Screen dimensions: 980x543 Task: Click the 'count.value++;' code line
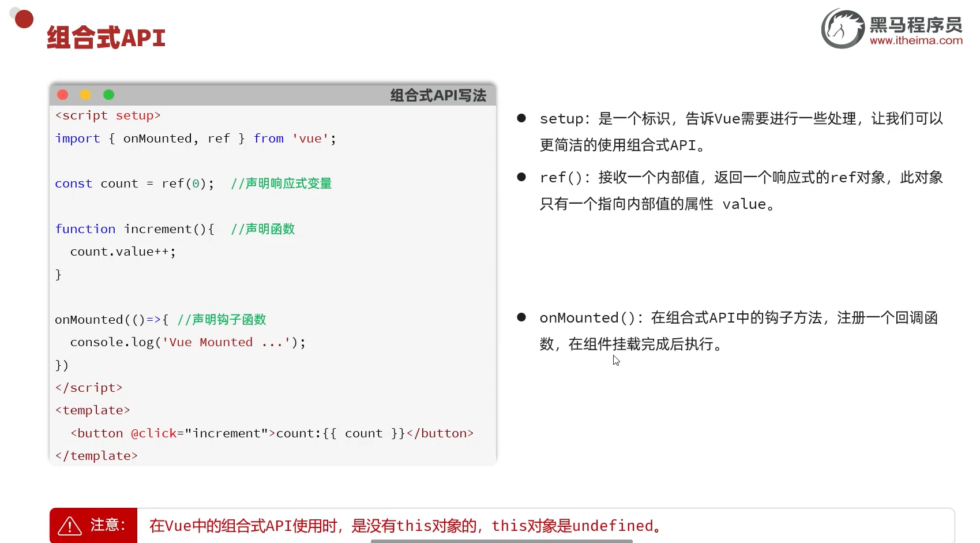(123, 252)
